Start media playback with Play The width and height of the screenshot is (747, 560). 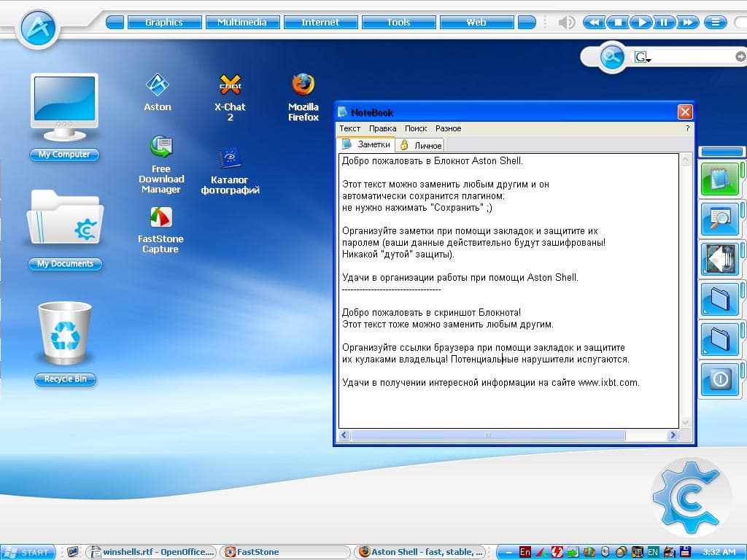click(x=640, y=23)
